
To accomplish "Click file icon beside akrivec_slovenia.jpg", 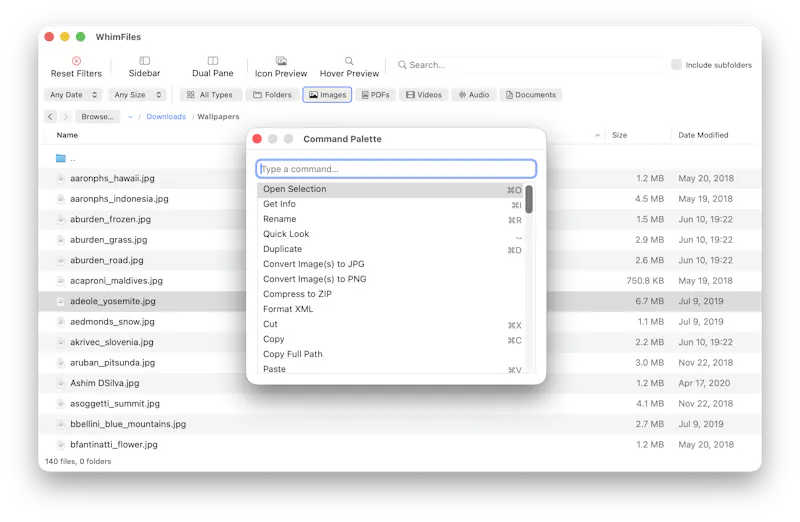I will (61, 342).
